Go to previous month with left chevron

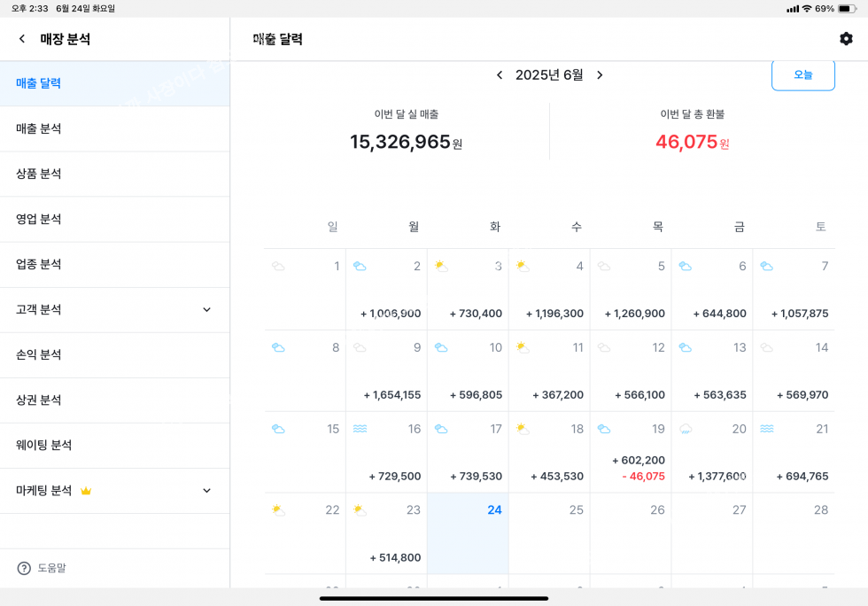click(x=500, y=75)
